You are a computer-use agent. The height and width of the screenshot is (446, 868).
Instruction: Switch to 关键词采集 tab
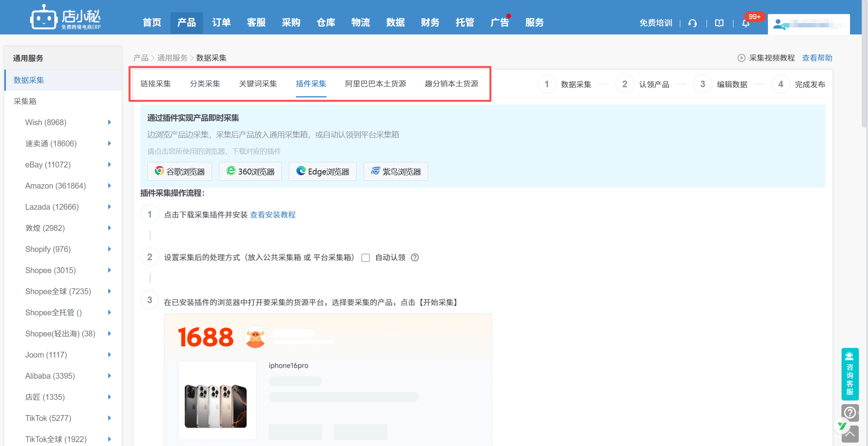coord(258,84)
